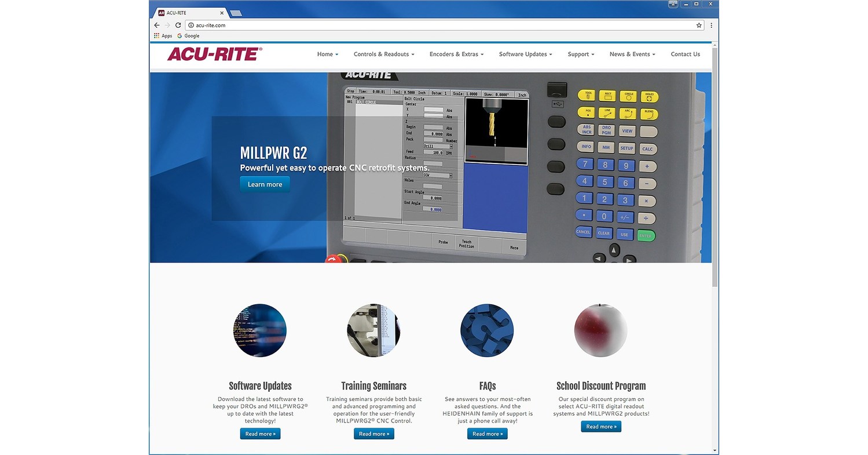Screen dimensions: 868x455
Task: Open the Controls & Readouts dropdown
Action: [x=383, y=54]
